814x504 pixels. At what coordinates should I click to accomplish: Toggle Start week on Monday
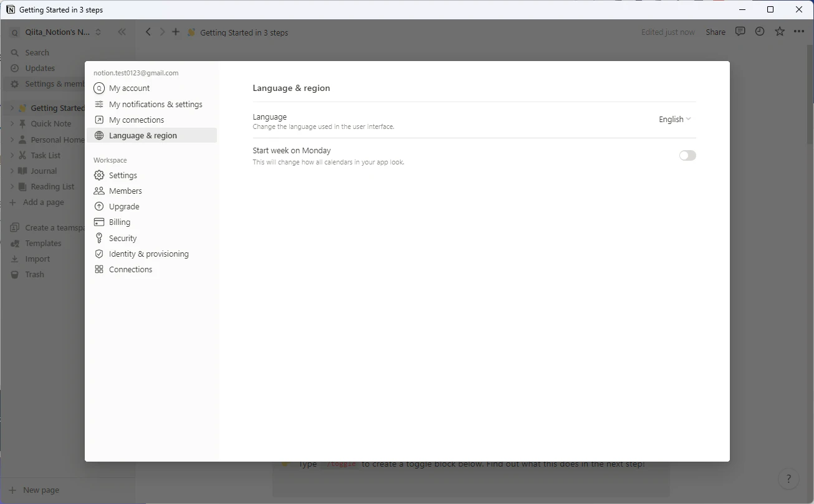pos(687,155)
